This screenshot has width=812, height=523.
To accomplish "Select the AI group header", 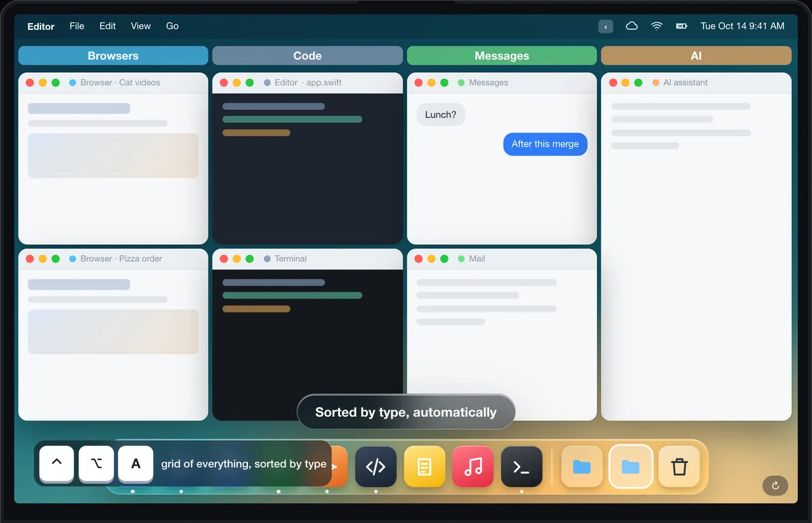I will coord(696,56).
